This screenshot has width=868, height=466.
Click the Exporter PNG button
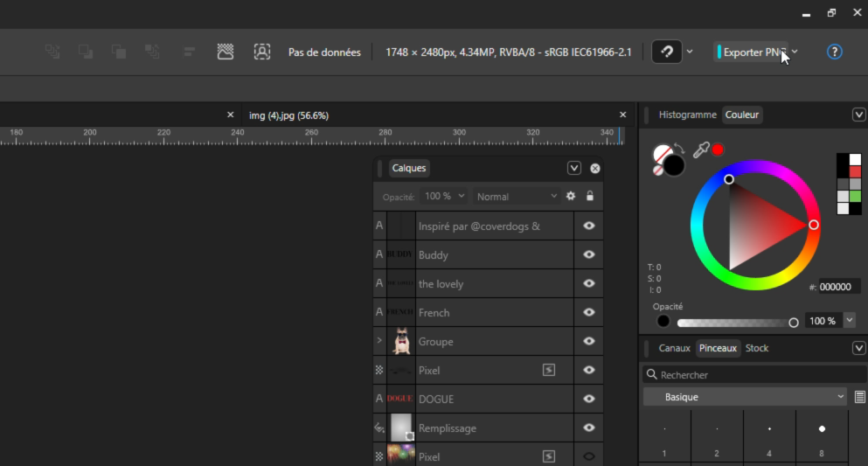click(752, 52)
